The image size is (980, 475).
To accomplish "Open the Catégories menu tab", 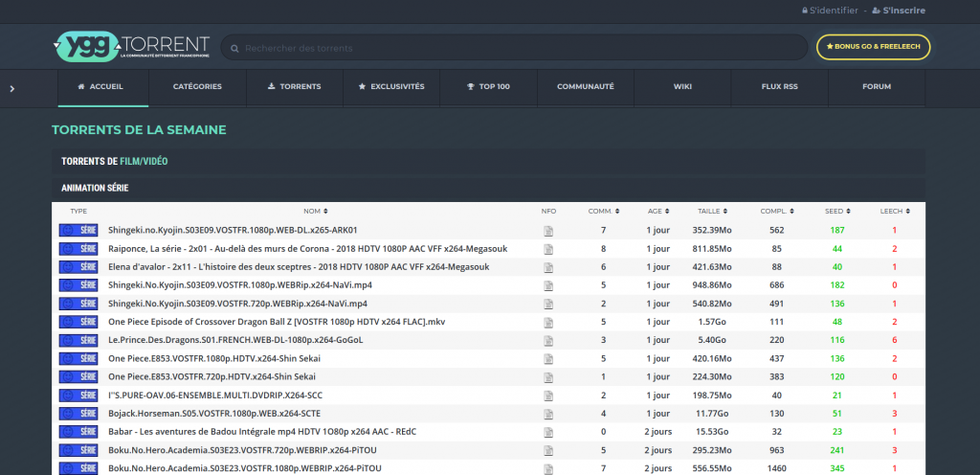I will point(197,86).
